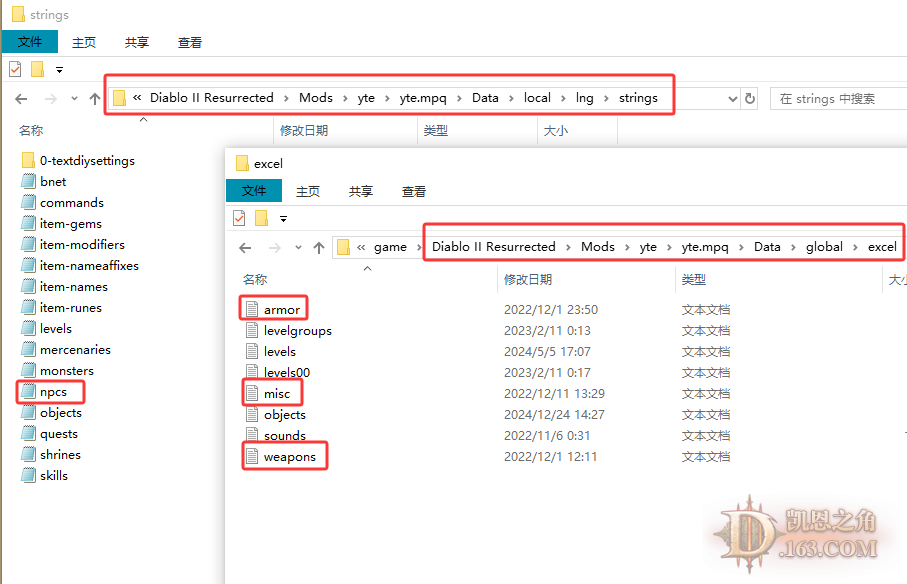Go back in the strings window
This screenshot has width=907, height=584.
point(21,99)
